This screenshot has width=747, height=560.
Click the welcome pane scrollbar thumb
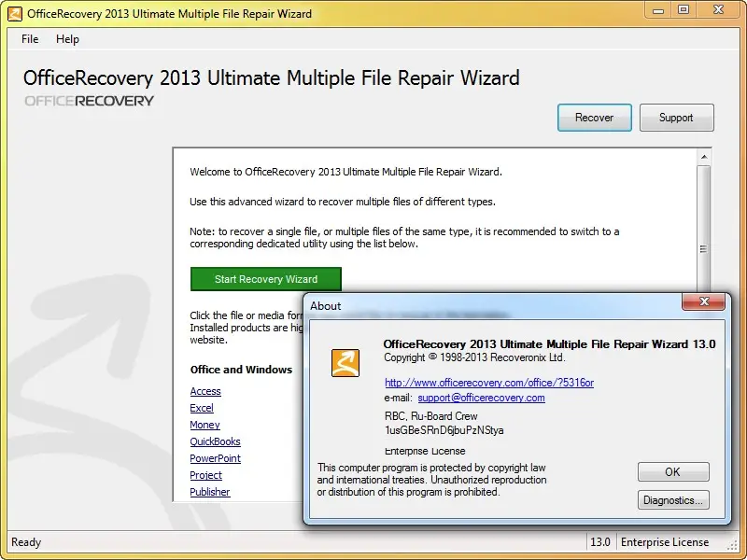pos(704,249)
